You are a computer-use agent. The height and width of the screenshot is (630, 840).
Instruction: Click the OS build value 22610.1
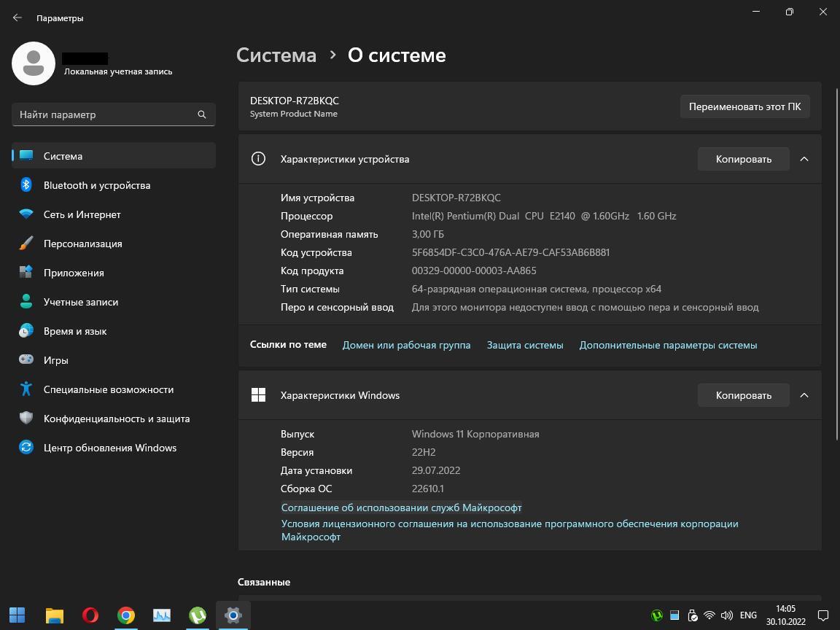pyautogui.click(x=427, y=489)
